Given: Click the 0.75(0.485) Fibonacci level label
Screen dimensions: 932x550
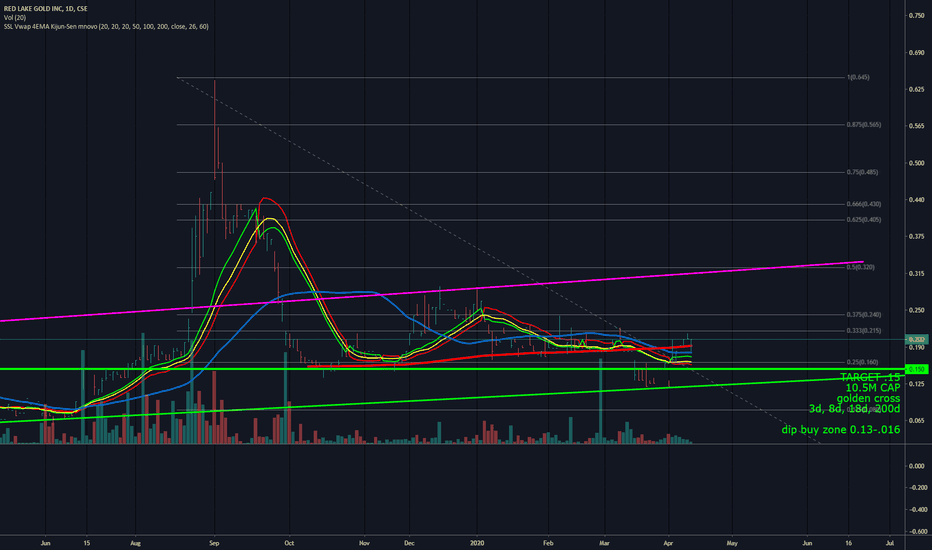Looking at the screenshot, I should coord(862,172).
